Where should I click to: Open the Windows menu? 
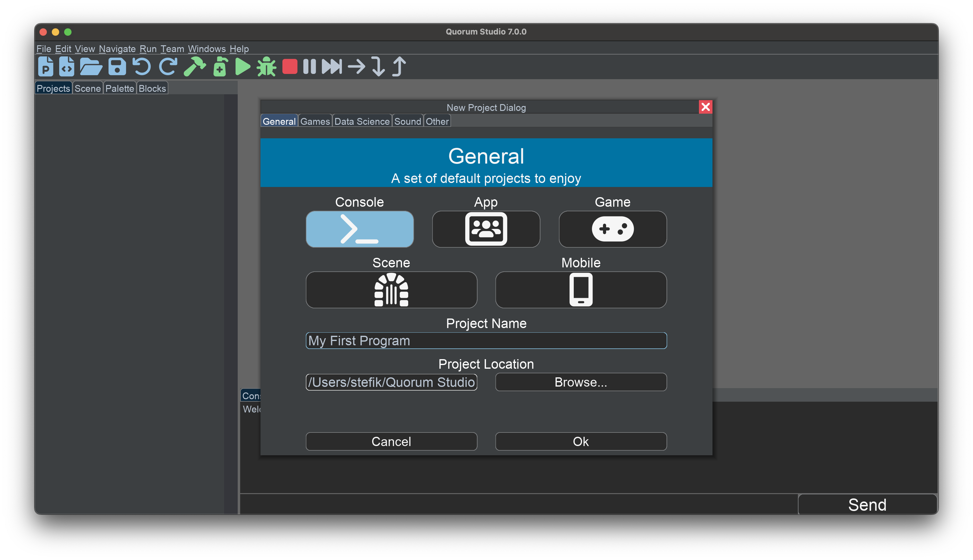pyautogui.click(x=207, y=48)
